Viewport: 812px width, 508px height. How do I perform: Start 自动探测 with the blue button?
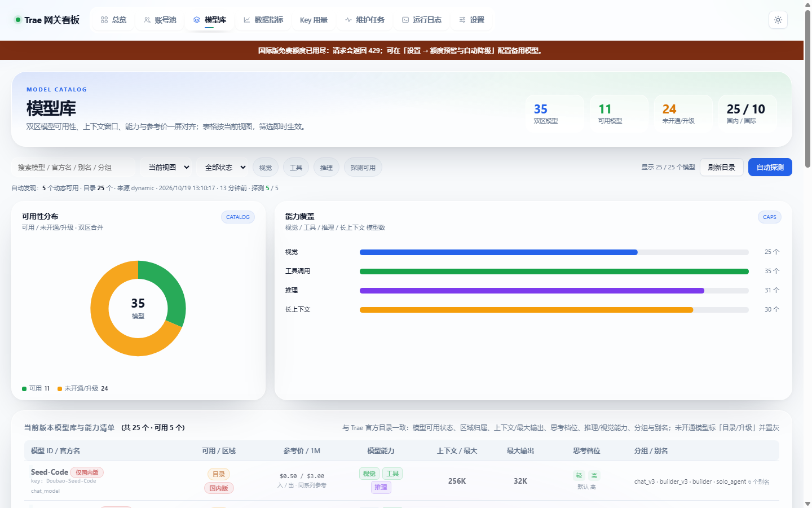click(x=770, y=167)
